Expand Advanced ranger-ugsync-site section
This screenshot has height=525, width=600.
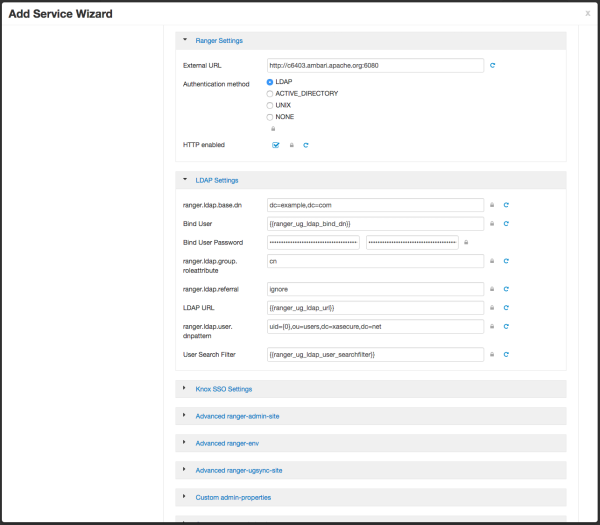237,469
